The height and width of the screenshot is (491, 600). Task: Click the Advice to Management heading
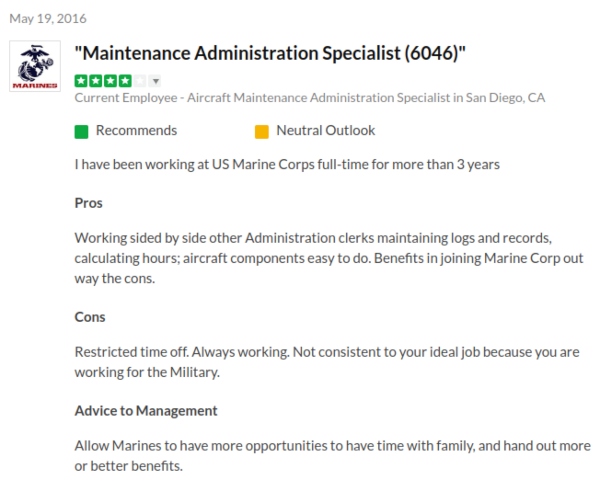click(x=146, y=411)
